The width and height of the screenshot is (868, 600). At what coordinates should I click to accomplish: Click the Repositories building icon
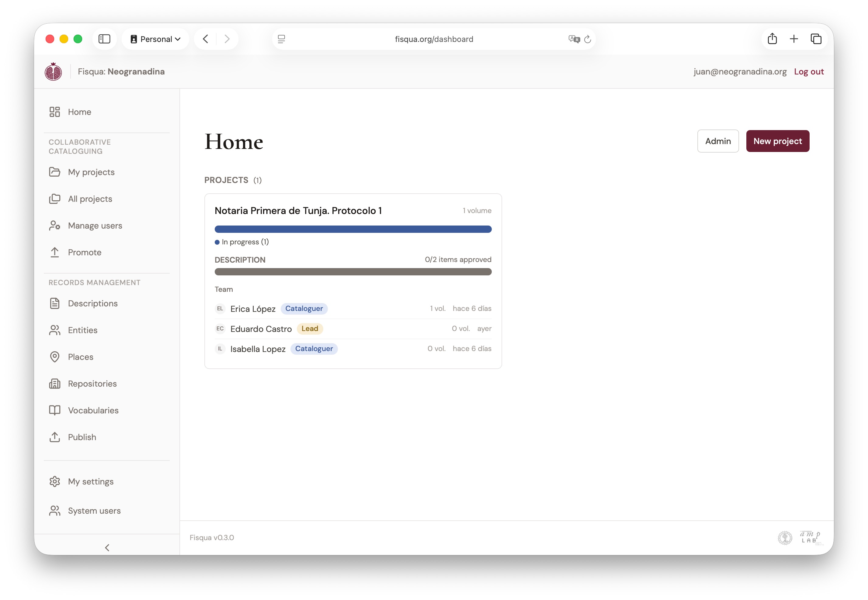(54, 384)
